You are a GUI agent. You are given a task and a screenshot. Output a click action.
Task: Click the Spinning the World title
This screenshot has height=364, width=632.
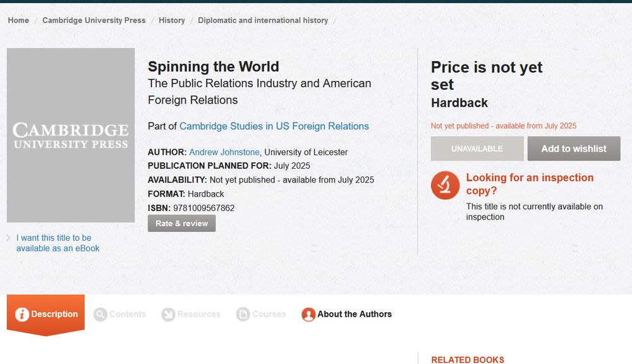(213, 66)
